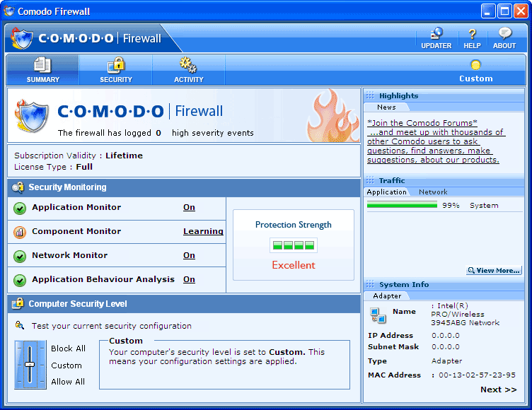This screenshot has width=532, height=410.
Task: Click the Lifetime subscription validity value
Action: [125, 156]
